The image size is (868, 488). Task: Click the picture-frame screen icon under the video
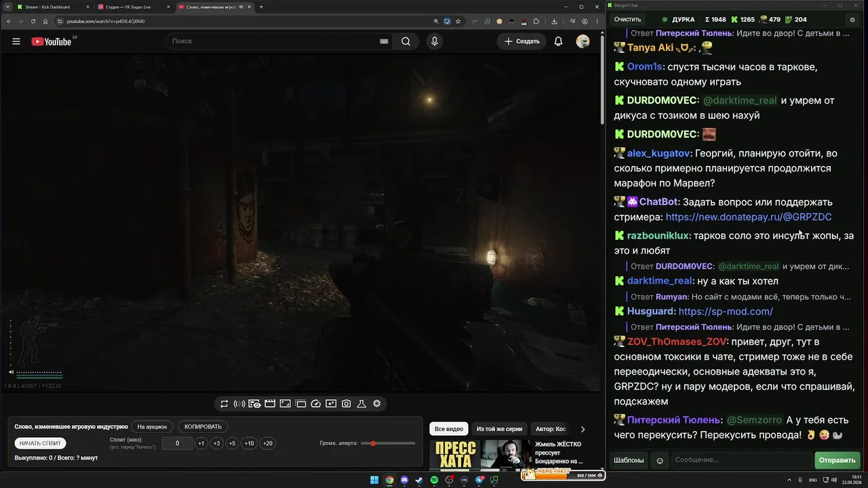click(x=285, y=404)
